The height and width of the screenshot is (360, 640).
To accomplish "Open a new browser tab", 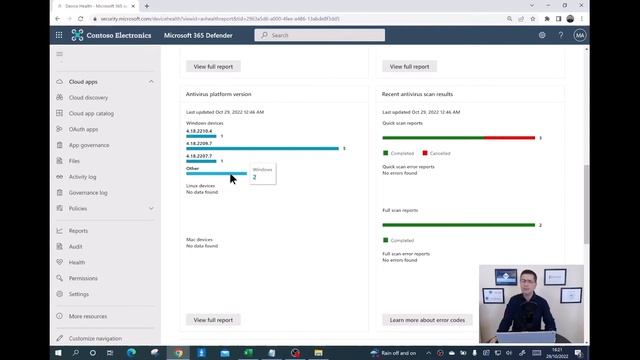I will pyautogui.click(x=147, y=6).
